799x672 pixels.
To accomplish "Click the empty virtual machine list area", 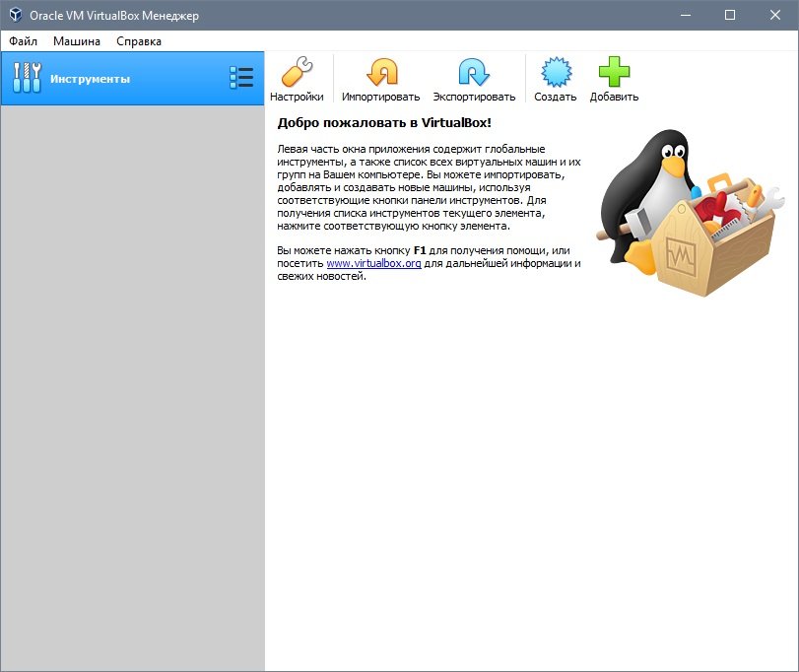I will 132,384.
